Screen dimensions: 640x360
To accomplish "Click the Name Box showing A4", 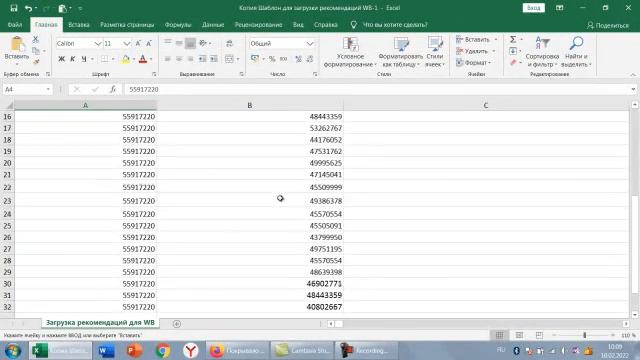I will coord(27,89).
